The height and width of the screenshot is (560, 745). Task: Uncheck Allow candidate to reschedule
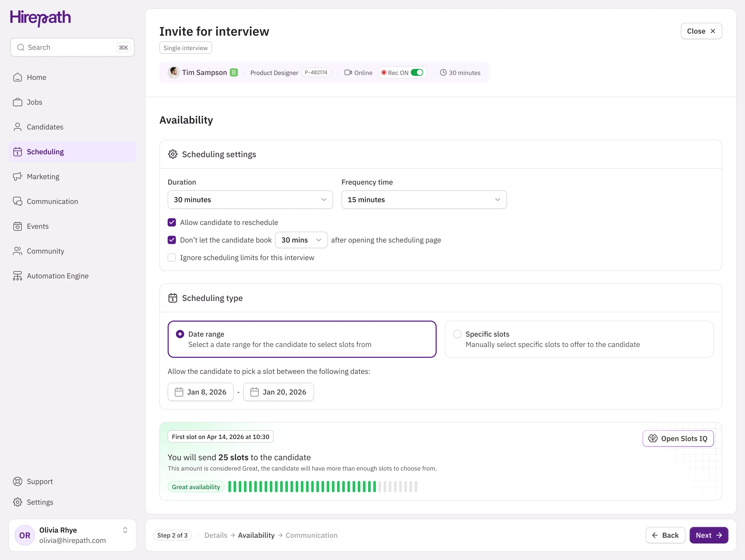(172, 222)
